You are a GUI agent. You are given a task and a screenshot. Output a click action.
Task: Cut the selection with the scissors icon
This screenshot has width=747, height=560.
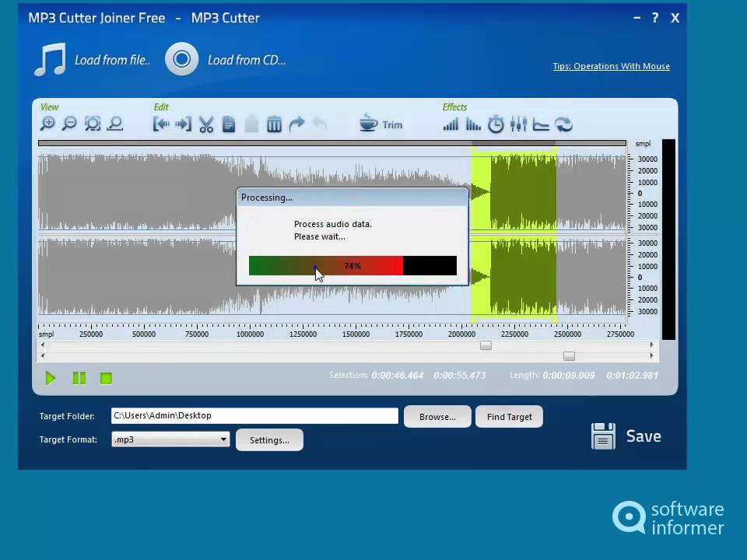pos(205,124)
